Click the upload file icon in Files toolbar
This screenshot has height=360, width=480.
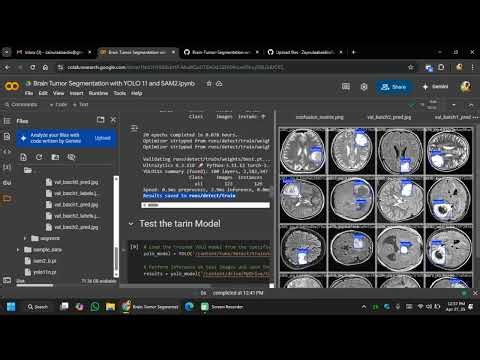pos(23,157)
